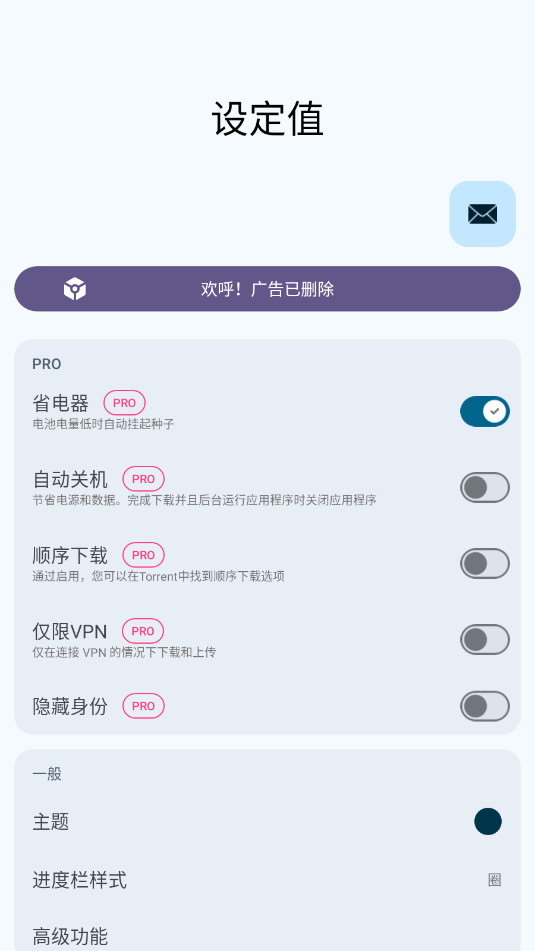
Task: Click the 设定值 page title
Action: (268, 119)
